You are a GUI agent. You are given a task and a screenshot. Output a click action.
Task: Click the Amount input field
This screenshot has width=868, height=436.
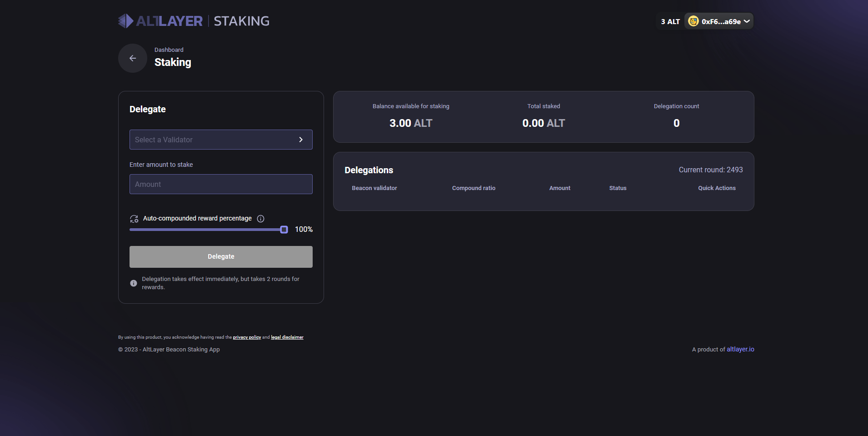point(221,184)
